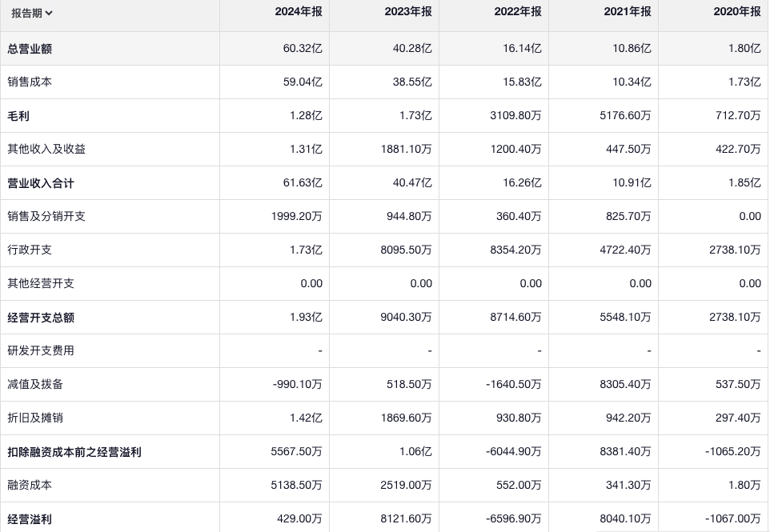The image size is (770, 532).
Task: Click the 销售及分销开支 row label
Action: (46, 217)
